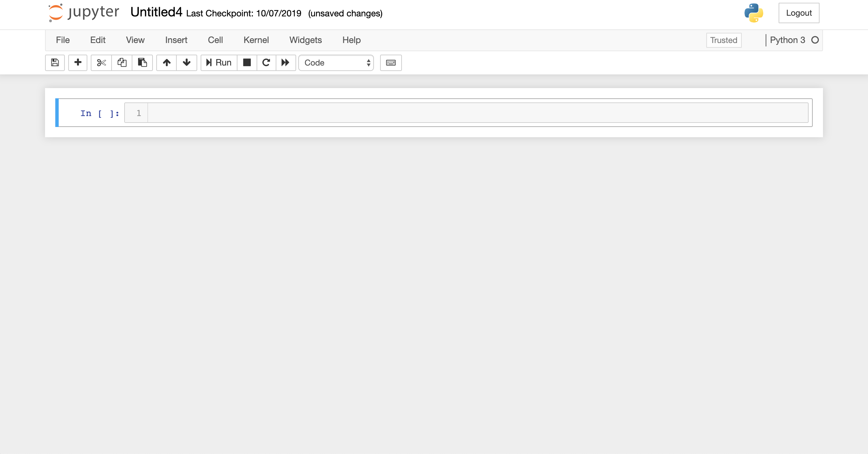Toggle the Trusted notebook status

click(723, 40)
